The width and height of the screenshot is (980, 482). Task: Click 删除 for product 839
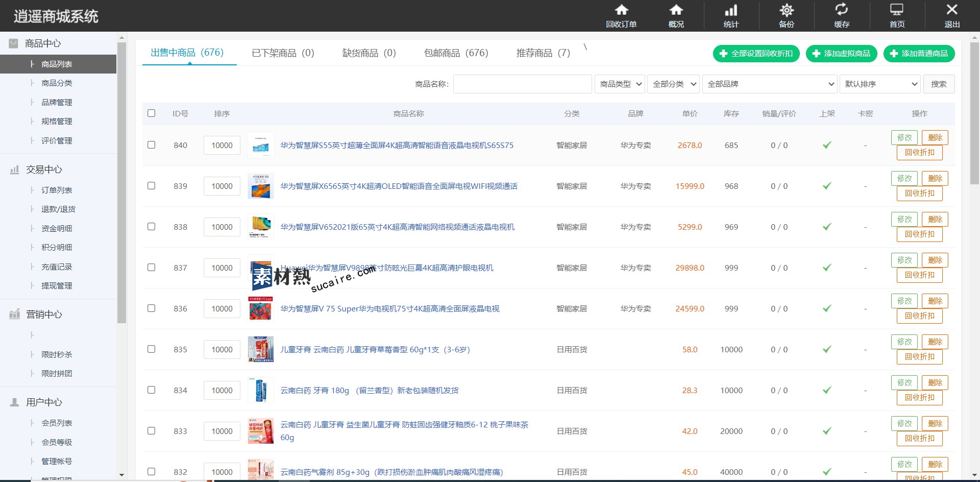click(x=935, y=179)
